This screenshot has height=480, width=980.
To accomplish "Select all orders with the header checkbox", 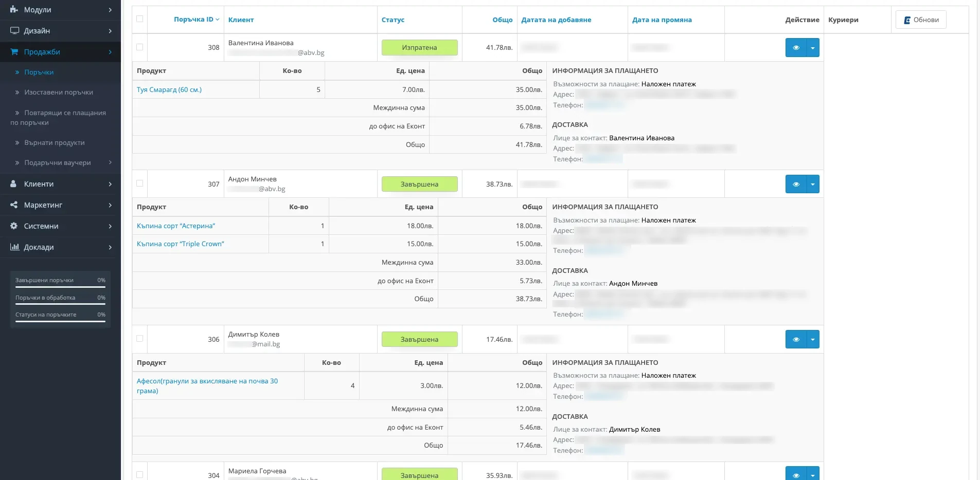I will [139, 19].
